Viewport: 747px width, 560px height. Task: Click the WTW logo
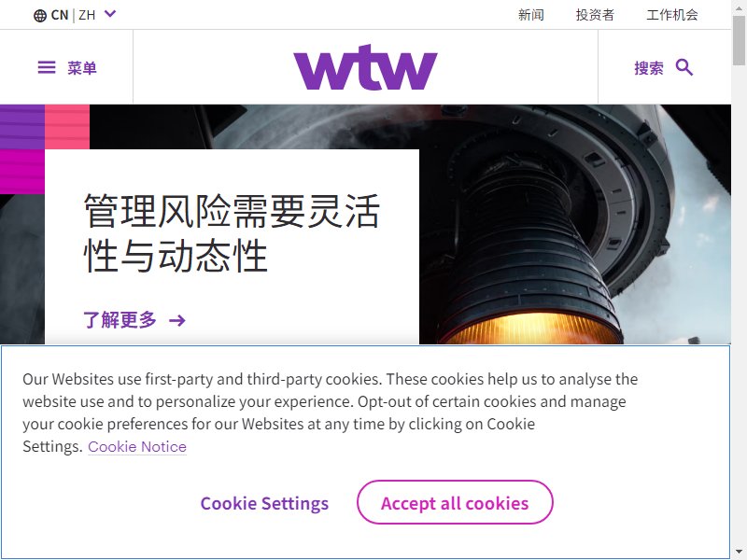click(x=365, y=67)
